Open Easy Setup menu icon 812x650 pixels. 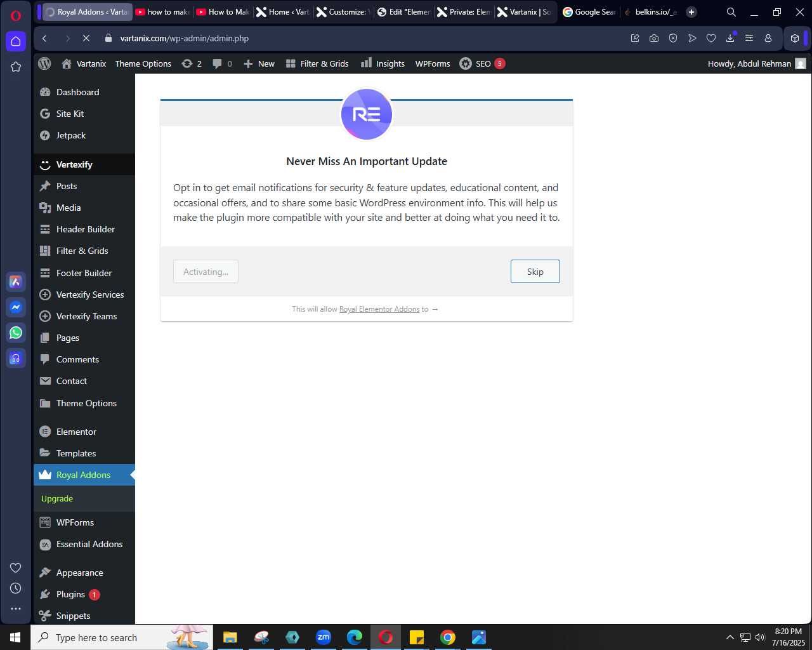click(749, 38)
